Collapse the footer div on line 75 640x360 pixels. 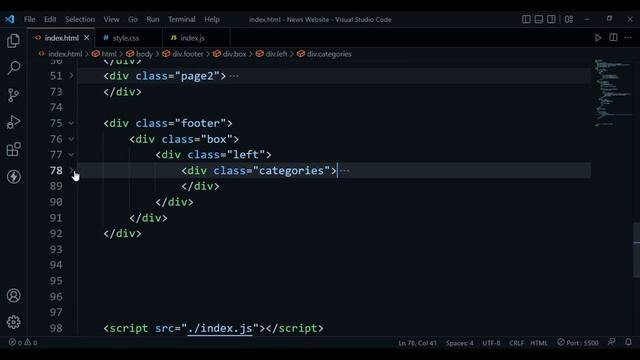71,123
